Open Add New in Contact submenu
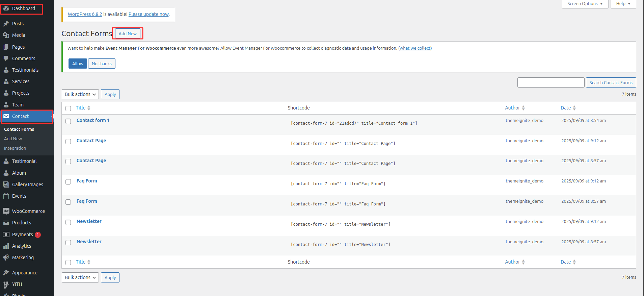644x296 pixels. tap(13, 139)
